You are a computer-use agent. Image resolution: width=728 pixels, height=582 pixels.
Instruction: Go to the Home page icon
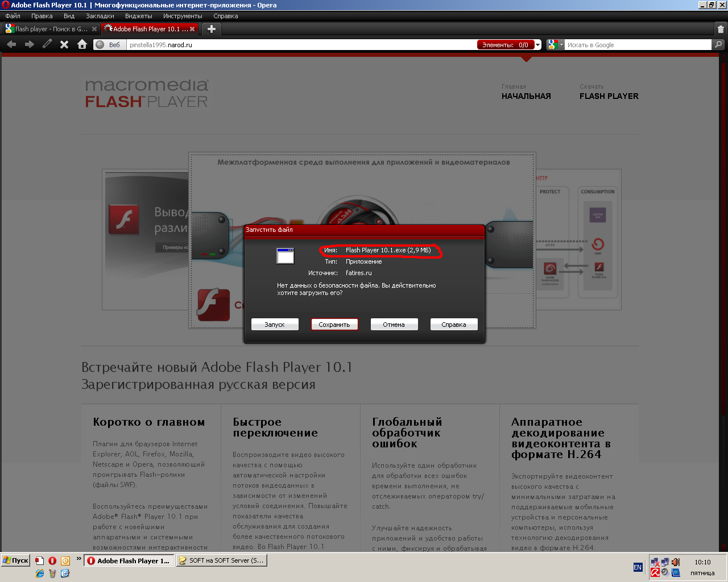(82, 44)
